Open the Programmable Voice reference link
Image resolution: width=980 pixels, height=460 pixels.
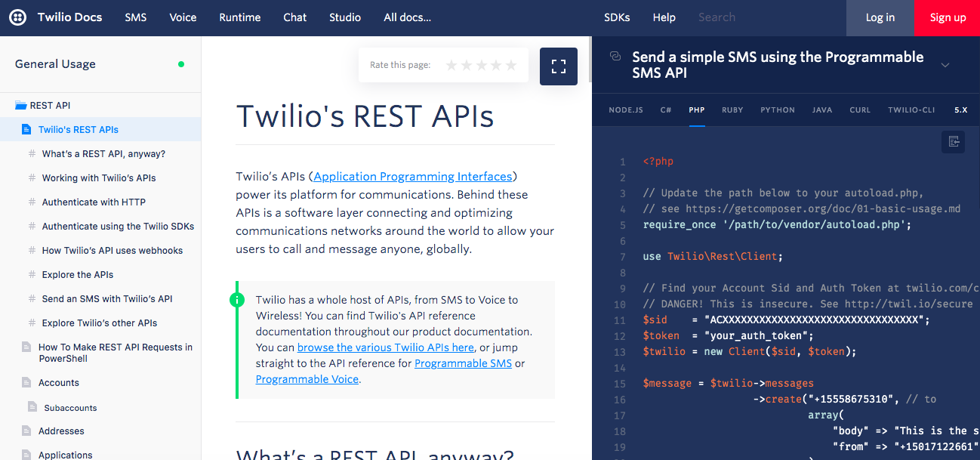coord(307,379)
